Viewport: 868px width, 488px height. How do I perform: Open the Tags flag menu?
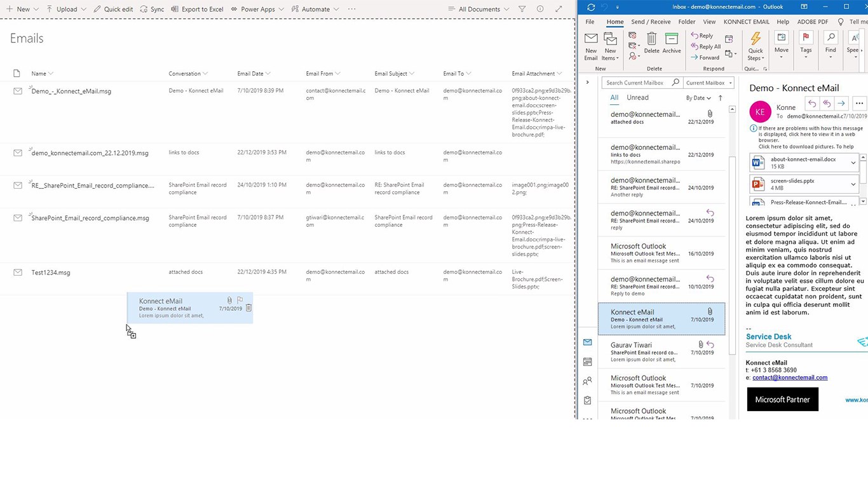806,44
